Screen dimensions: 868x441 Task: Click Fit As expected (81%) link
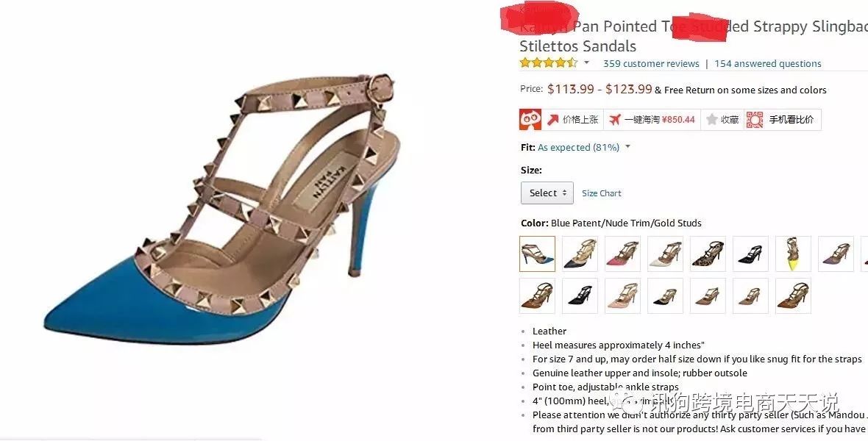[x=578, y=147]
